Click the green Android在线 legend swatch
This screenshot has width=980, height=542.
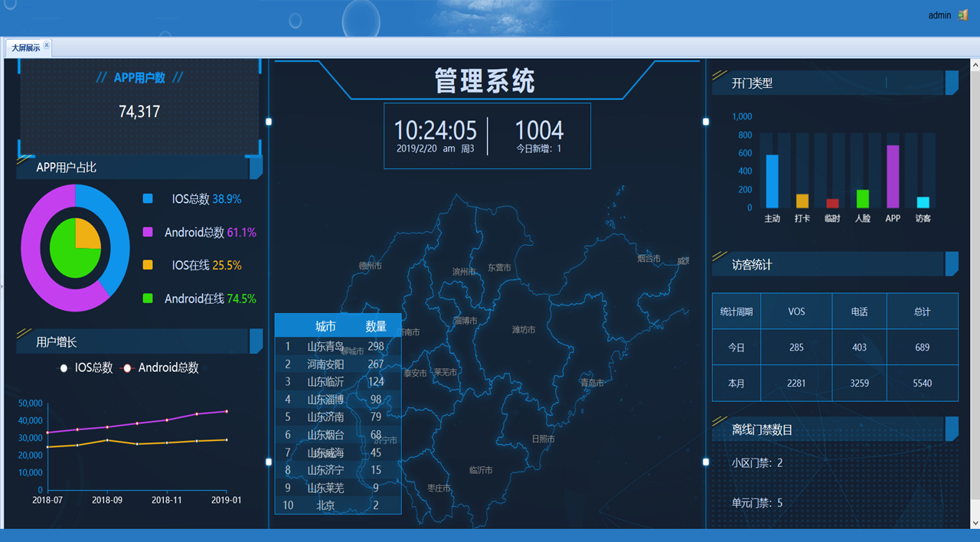coord(148,299)
